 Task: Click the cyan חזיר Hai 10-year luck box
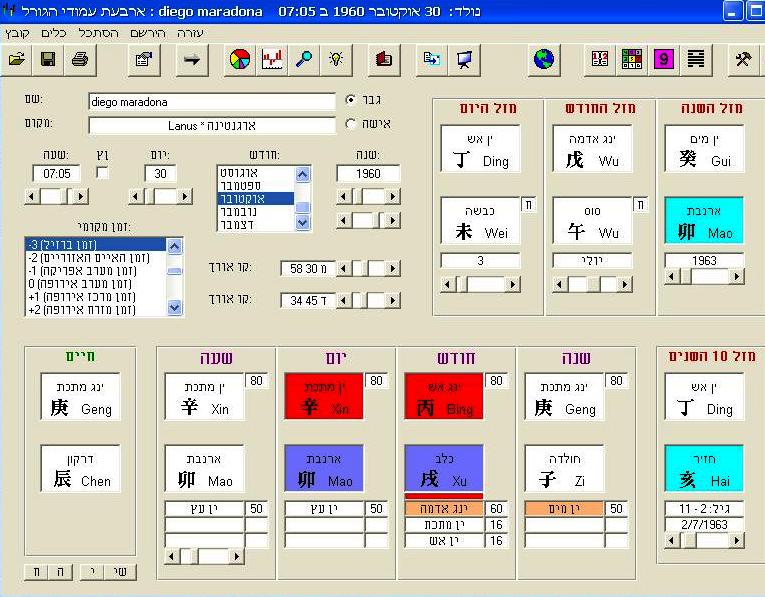(x=704, y=468)
